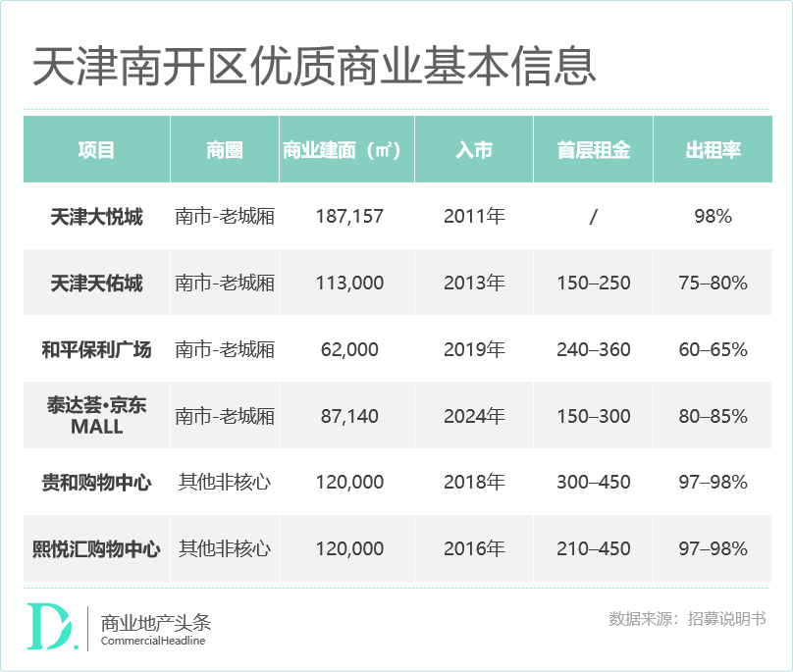
Task: Click 其他非核心 in the 贵和购物中心 row
Action: (x=225, y=482)
